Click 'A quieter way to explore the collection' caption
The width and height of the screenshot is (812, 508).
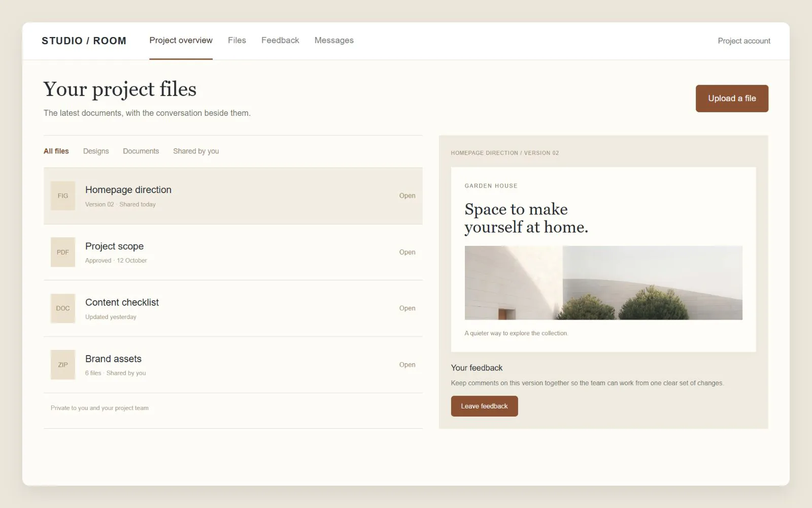[x=516, y=333]
